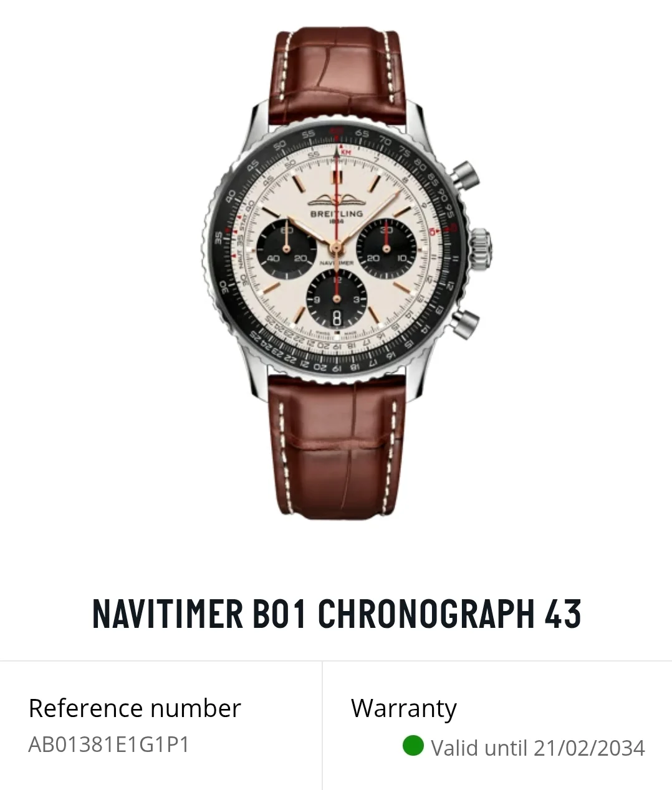The image size is (672, 790).
Task: Click the NAVITIMER text on the dial
Action: [337, 263]
